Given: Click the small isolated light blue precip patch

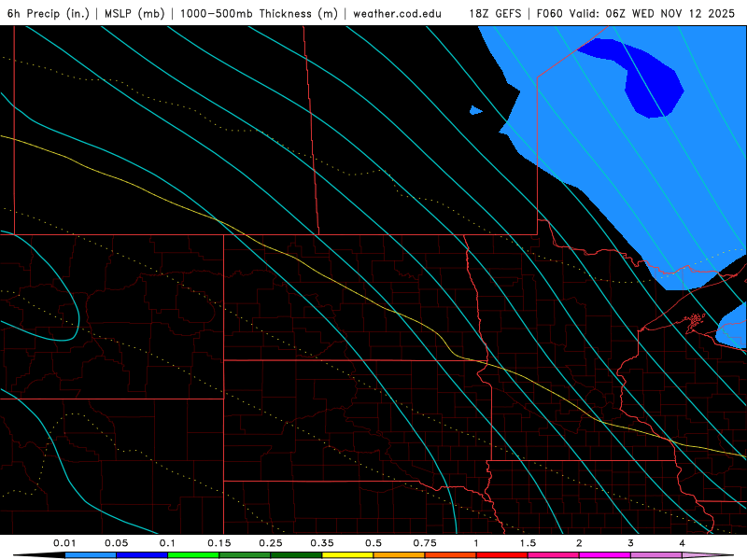Looking at the screenshot, I should click(475, 110).
